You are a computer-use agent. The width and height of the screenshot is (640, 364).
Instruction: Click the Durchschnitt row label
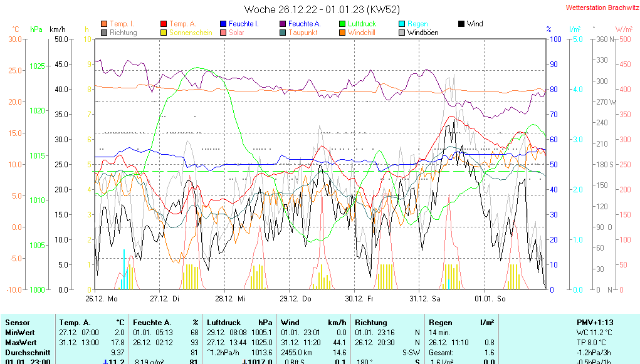tap(25, 353)
